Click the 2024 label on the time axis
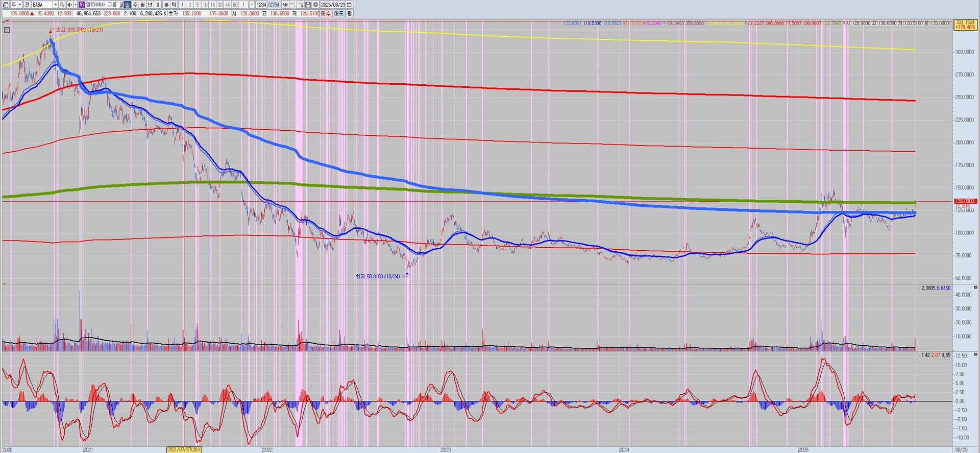980x453 pixels. coord(624,450)
